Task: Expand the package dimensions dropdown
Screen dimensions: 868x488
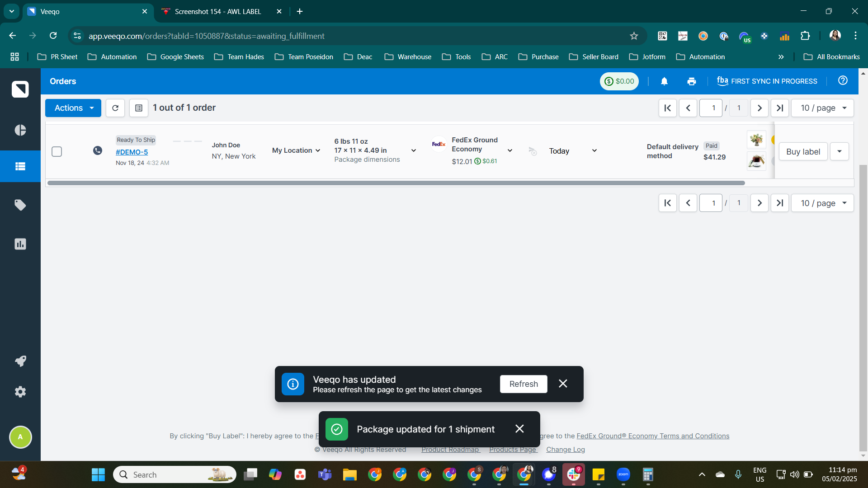Action: tap(413, 150)
